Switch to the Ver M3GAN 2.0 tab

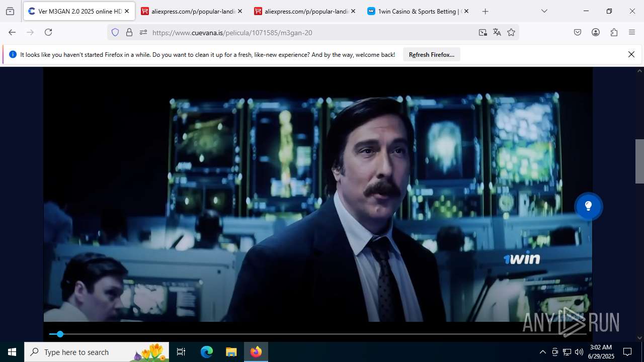click(79, 11)
